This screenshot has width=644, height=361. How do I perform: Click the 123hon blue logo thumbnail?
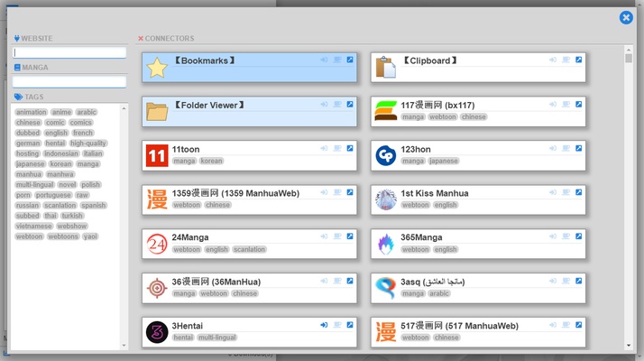(386, 155)
